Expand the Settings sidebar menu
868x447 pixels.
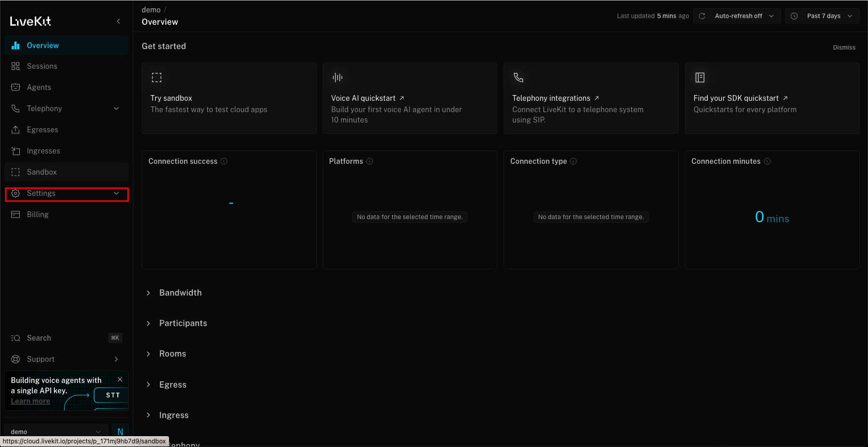click(67, 193)
